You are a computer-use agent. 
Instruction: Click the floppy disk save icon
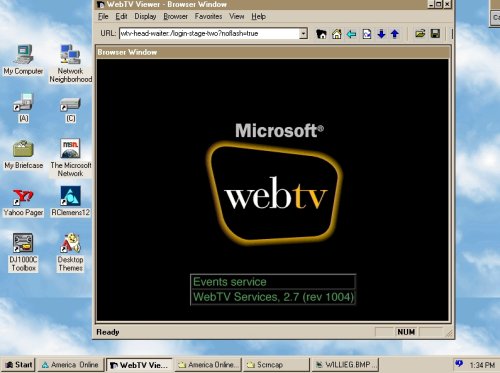point(435,34)
